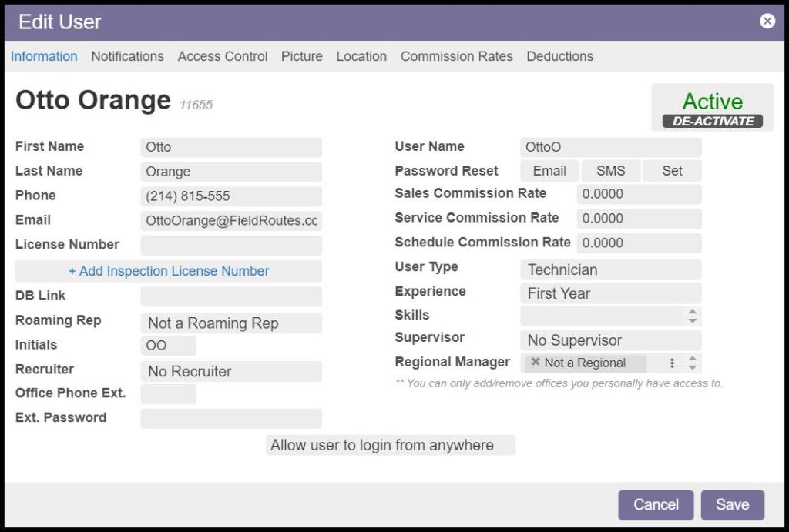This screenshot has width=789, height=532.
Task: Select the Supervisor dropdown
Action: pyautogui.click(x=610, y=340)
